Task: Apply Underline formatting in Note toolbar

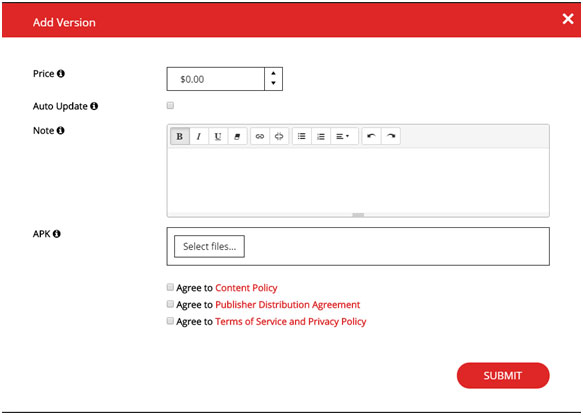Action: coord(218,136)
